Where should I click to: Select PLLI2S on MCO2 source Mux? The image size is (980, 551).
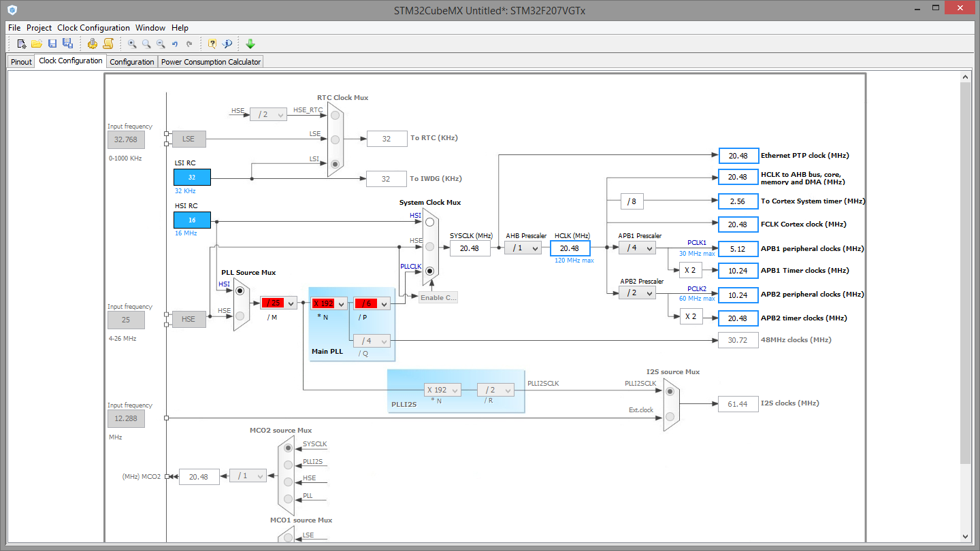pos(288,465)
